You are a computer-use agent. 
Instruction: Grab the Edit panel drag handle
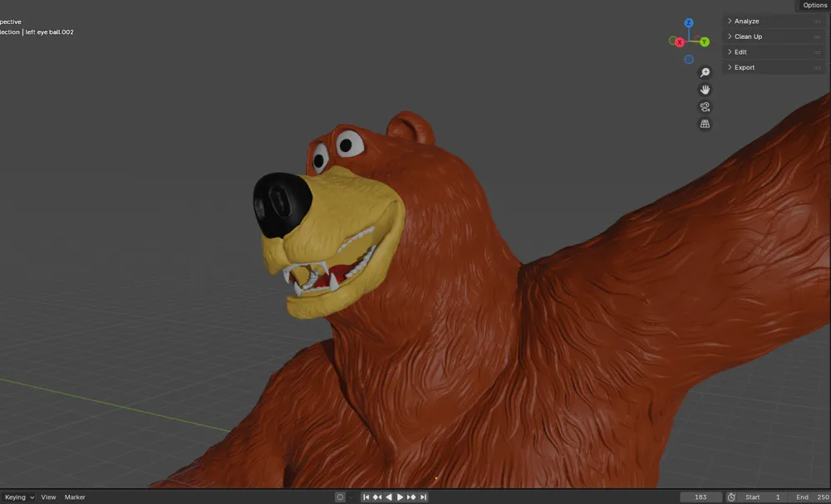[817, 52]
